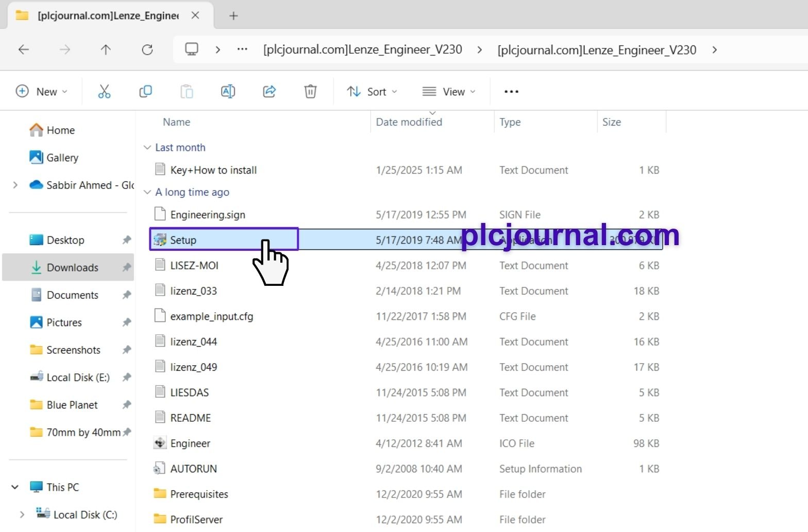Click the Delete trash icon
This screenshot has height=532, width=808.
(310, 92)
